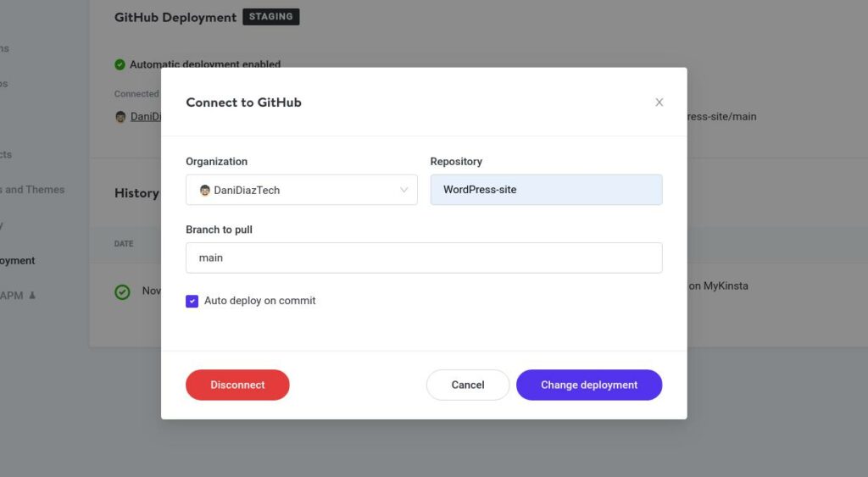
Task: Select the APM item in the sidebar
Action: [12, 296]
